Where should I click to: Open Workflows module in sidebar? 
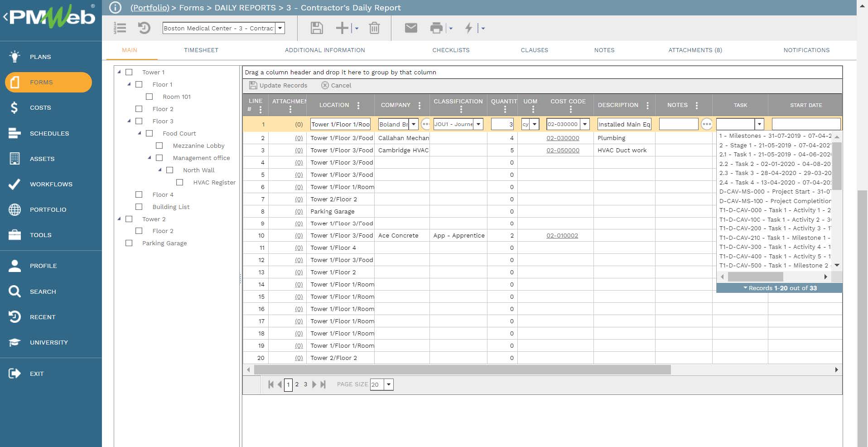51,184
